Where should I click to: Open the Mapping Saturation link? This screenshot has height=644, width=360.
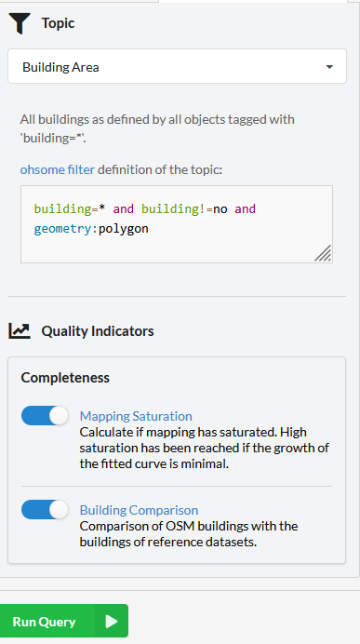point(136,416)
